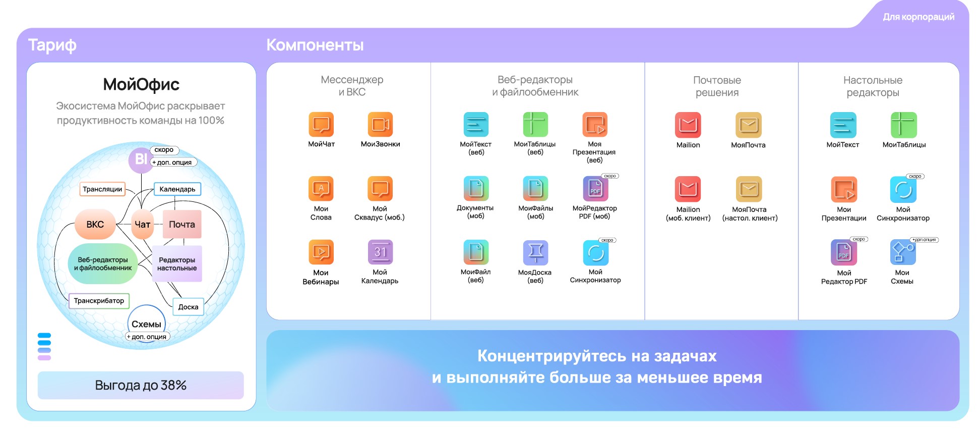Open the Мои Презентации desktop icon
The height and width of the screenshot is (430, 980).
point(844,189)
